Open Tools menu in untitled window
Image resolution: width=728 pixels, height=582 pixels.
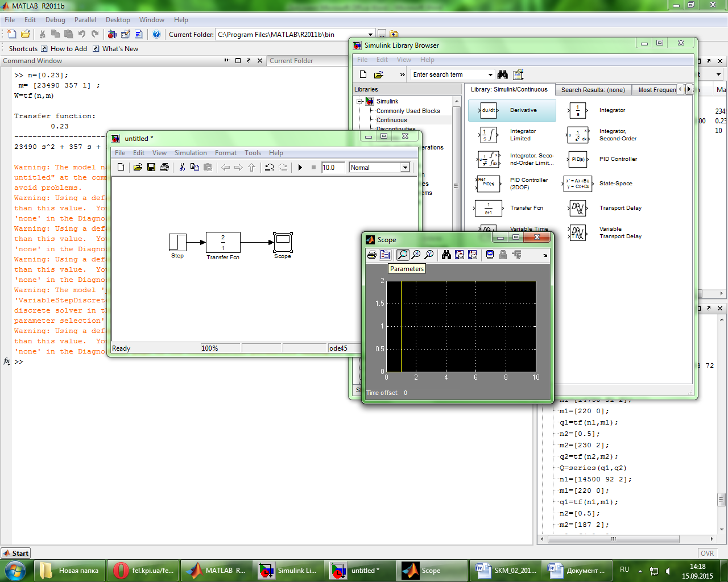(x=253, y=153)
